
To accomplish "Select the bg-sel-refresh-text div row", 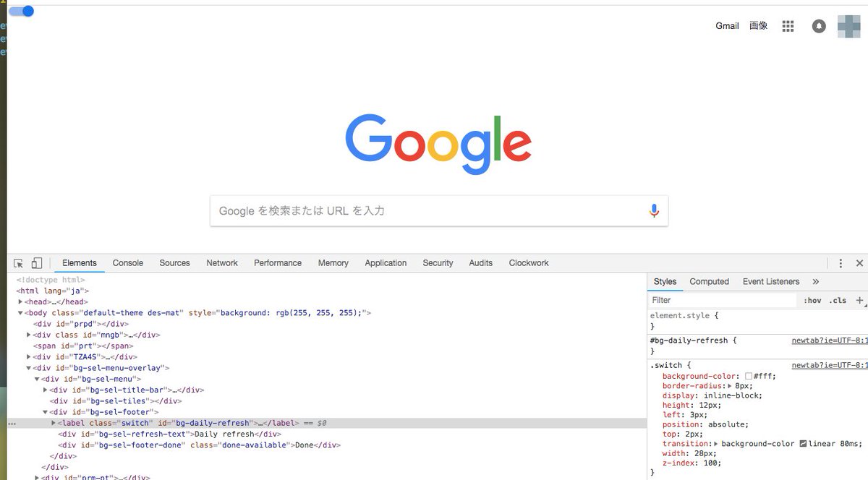I will tap(327, 434).
